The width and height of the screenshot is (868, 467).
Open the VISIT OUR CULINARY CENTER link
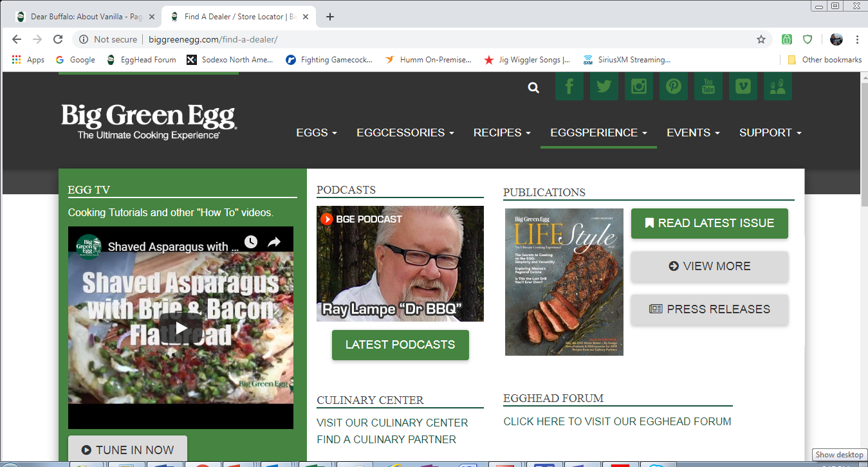tap(392, 423)
